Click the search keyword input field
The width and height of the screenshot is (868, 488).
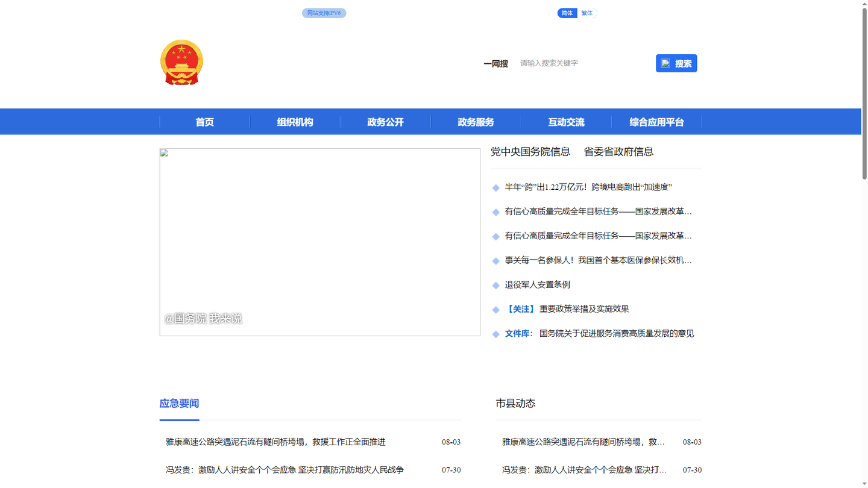tap(583, 63)
